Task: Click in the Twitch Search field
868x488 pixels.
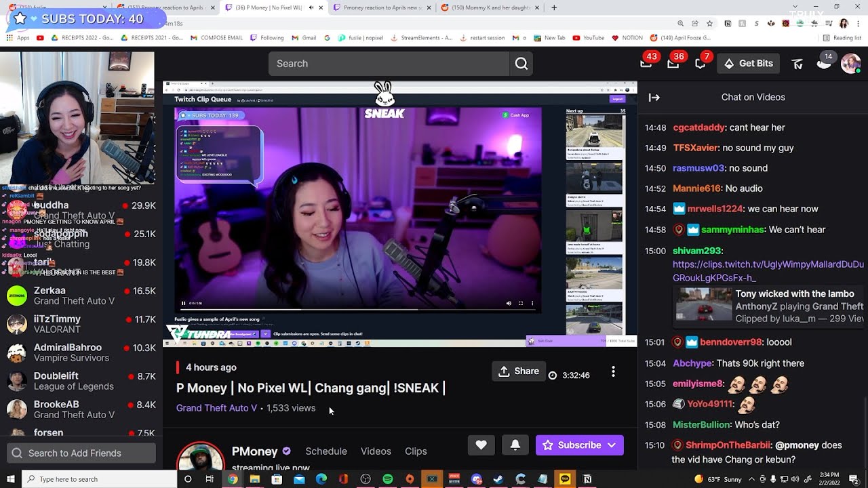Action: tap(389, 64)
